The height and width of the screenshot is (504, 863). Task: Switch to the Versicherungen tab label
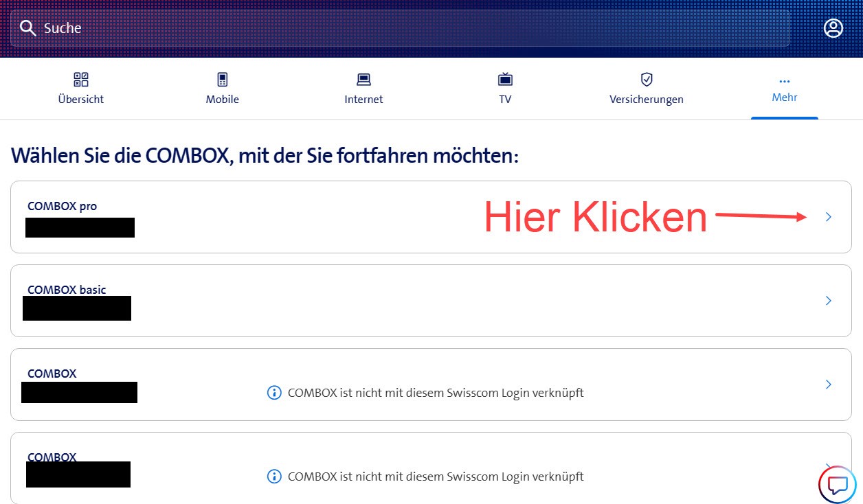coord(646,100)
